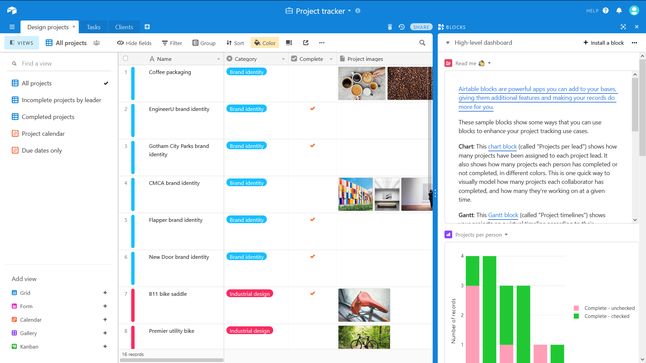
Task: Open collaborators icon next to All projects
Action: pos(96,43)
